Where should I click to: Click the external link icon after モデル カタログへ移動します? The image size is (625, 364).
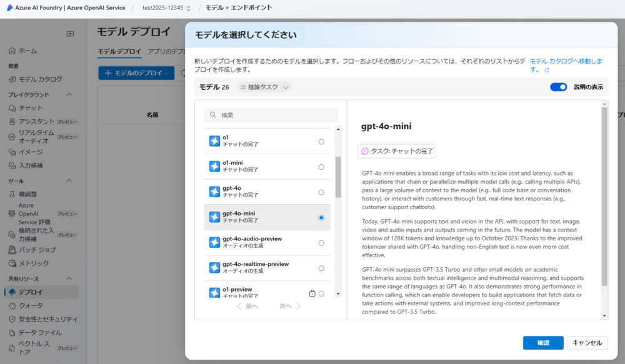tap(546, 70)
